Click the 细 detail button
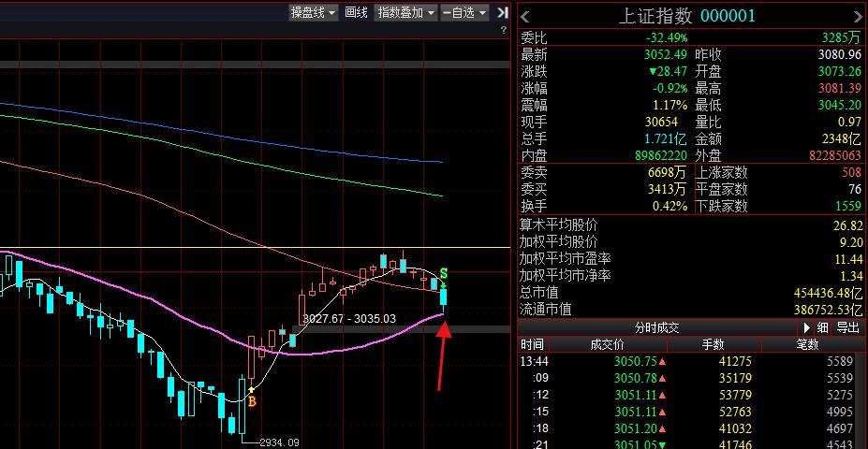Image resolution: width=868 pixels, height=449 pixels. pyautogui.click(x=822, y=327)
